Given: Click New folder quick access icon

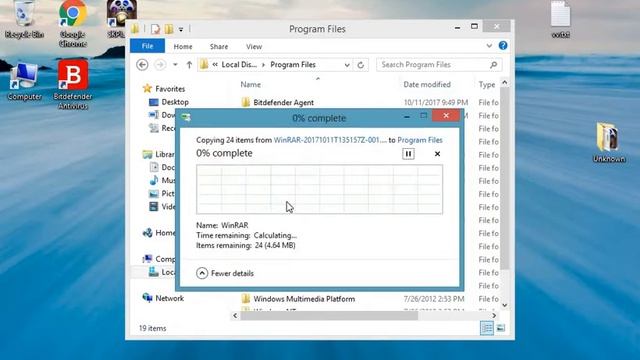Looking at the screenshot, I should [169, 29].
